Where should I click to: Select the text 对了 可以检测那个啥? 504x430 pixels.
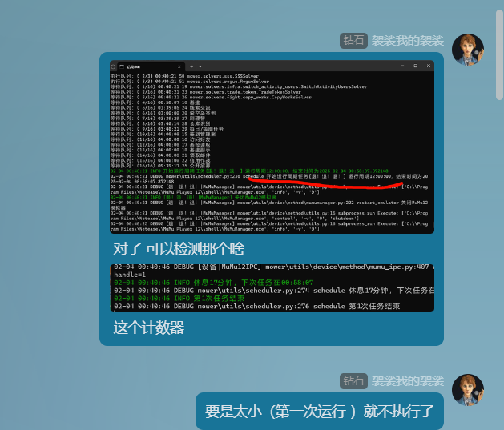point(179,249)
